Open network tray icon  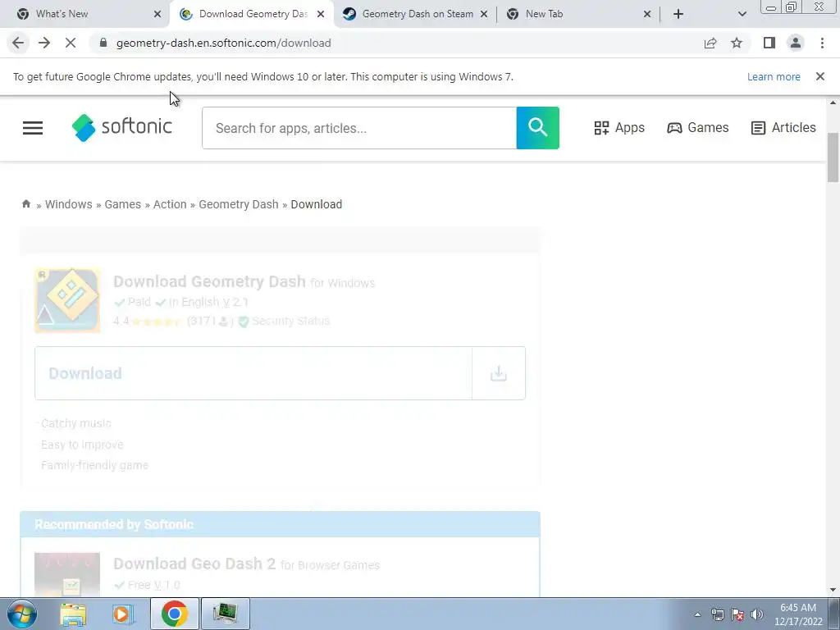(717, 614)
